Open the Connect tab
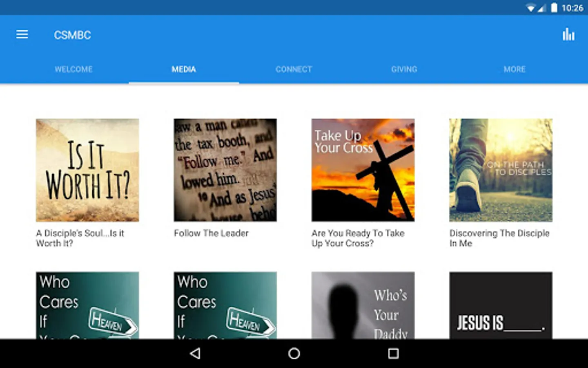 click(294, 69)
